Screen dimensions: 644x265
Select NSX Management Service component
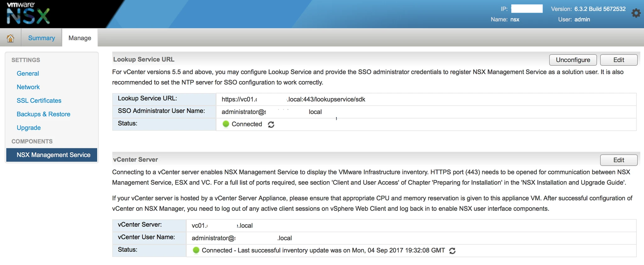pyautogui.click(x=52, y=155)
